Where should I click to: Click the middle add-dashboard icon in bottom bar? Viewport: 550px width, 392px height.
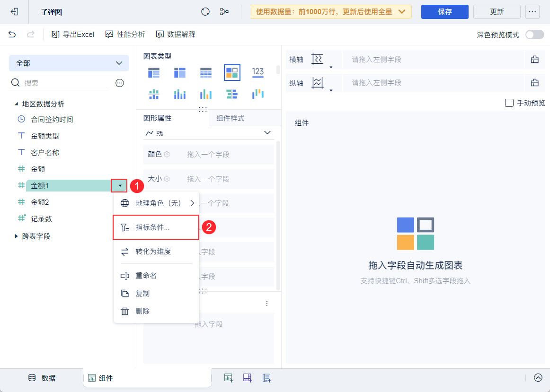click(248, 378)
